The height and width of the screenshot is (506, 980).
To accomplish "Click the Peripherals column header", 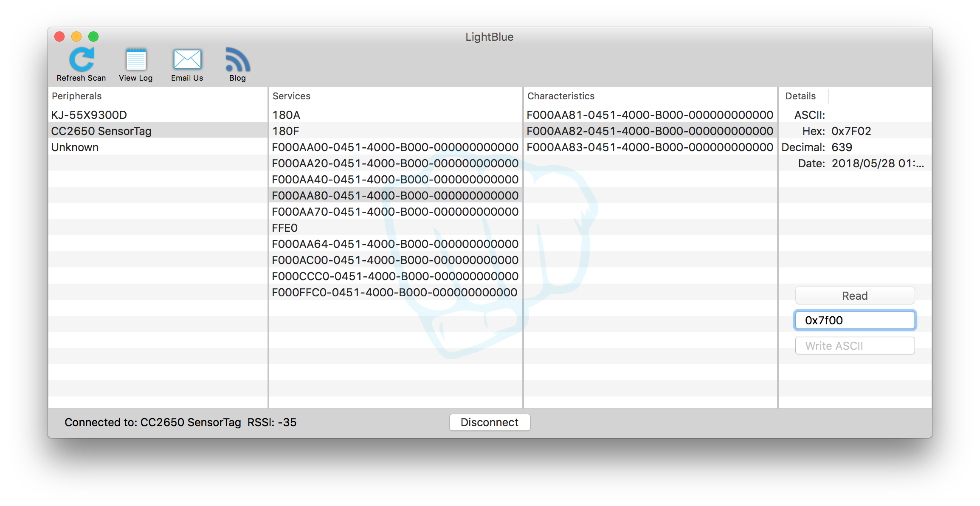I will tap(158, 96).
